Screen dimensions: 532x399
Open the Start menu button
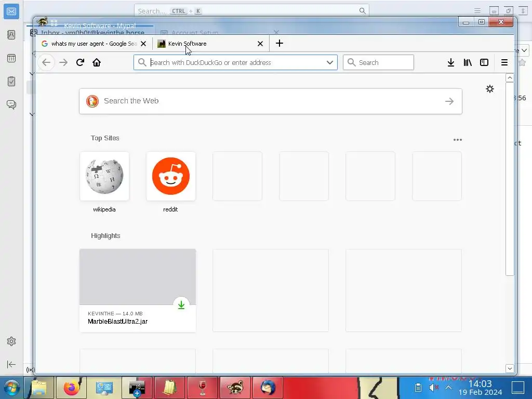(11, 388)
